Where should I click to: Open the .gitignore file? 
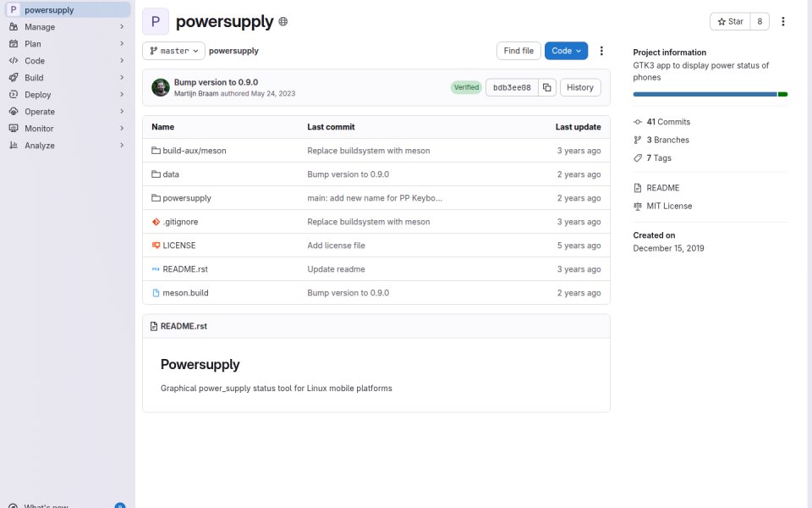pos(180,222)
